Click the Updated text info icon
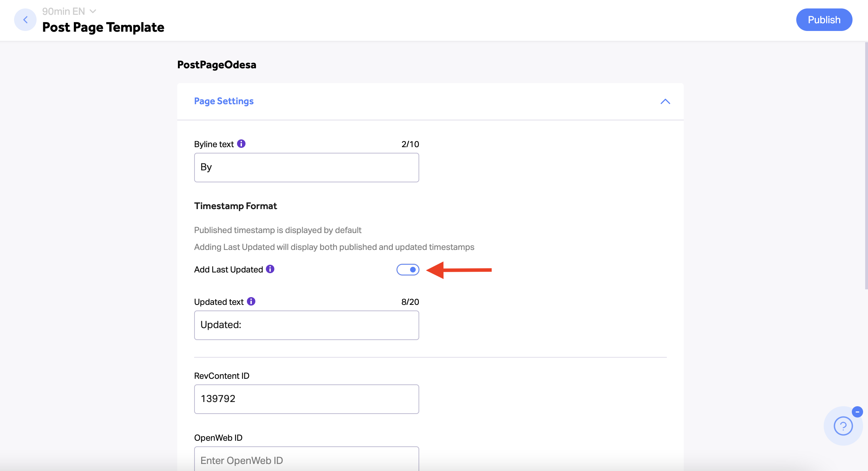Viewport: 868px width, 471px height. point(251,301)
